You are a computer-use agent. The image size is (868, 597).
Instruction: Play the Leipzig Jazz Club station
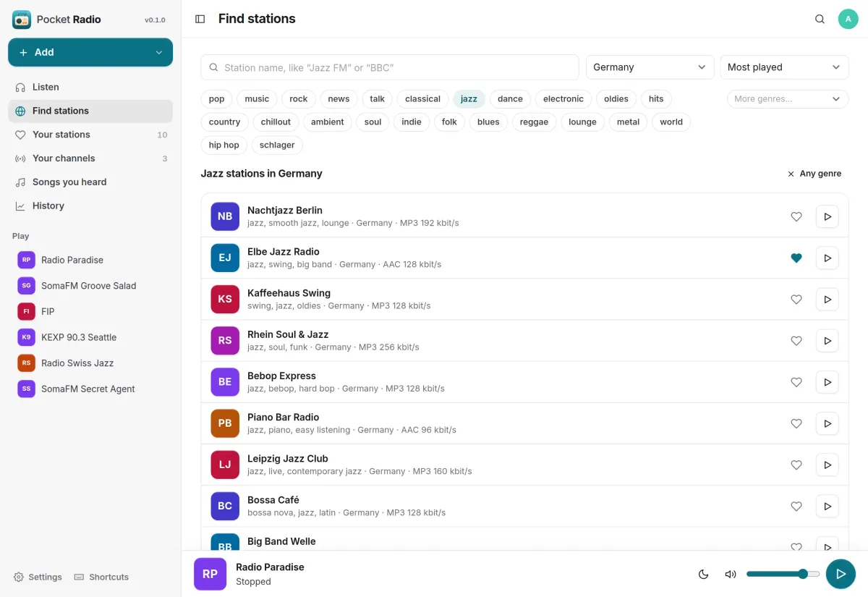coord(827,464)
